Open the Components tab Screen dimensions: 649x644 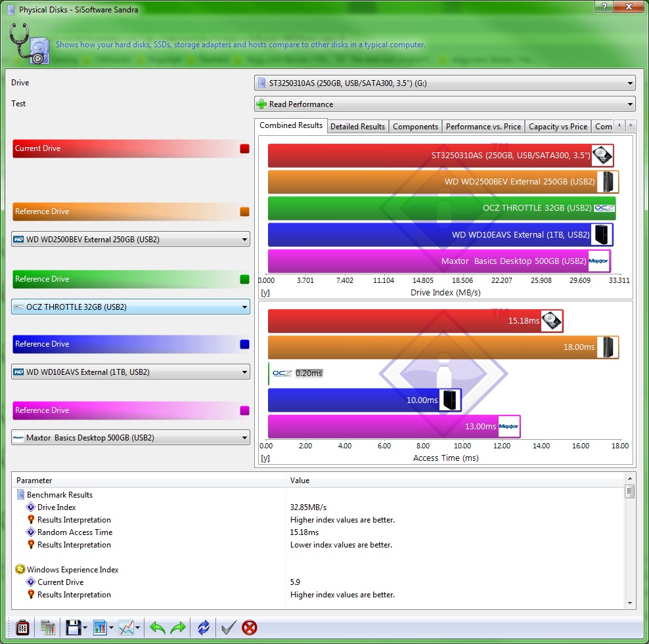[415, 127]
